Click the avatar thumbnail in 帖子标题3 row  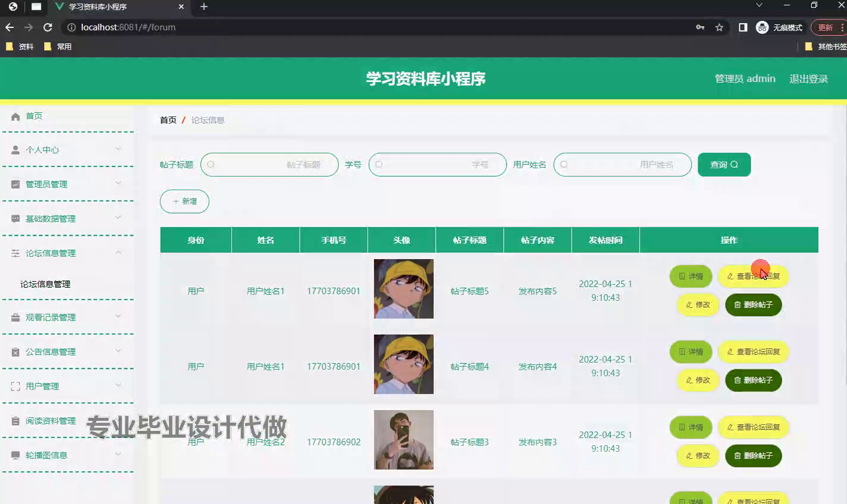click(404, 440)
